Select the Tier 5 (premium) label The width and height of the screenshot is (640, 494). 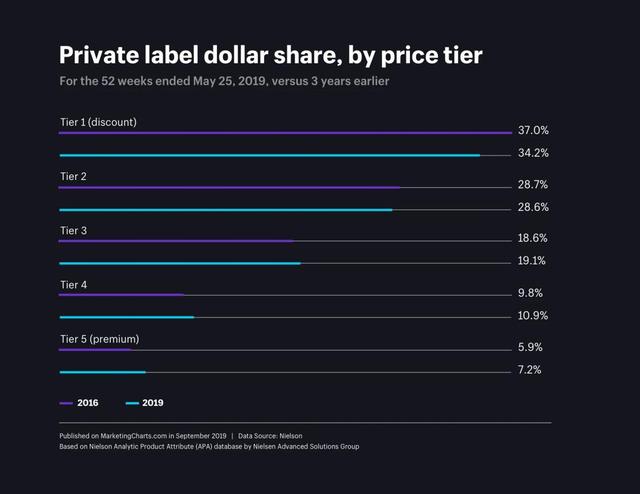tap(99, 339)
